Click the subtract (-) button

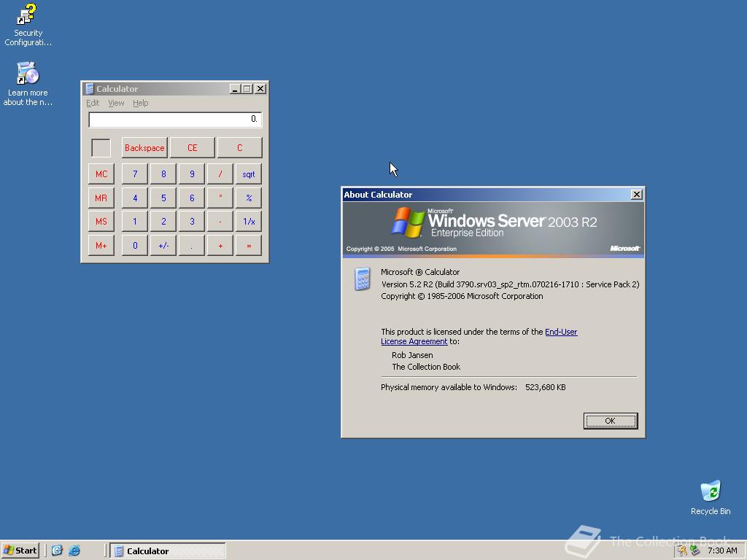[x=220, y=222]
